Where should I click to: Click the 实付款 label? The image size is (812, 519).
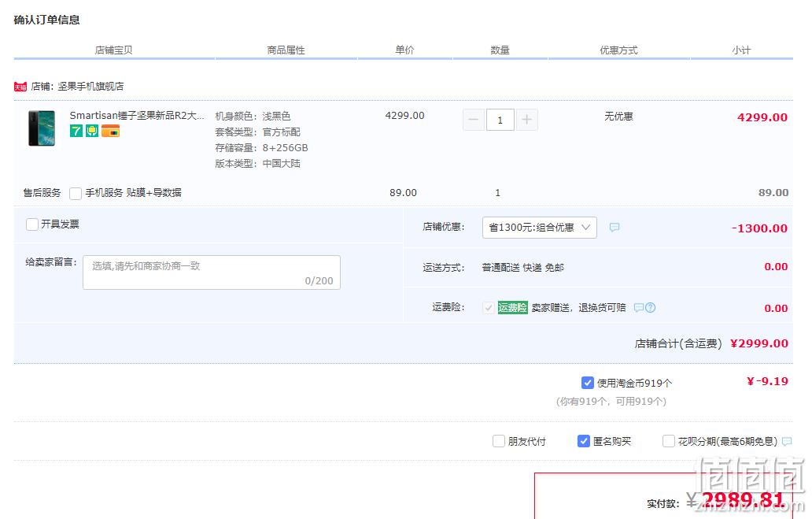(663, 503)
